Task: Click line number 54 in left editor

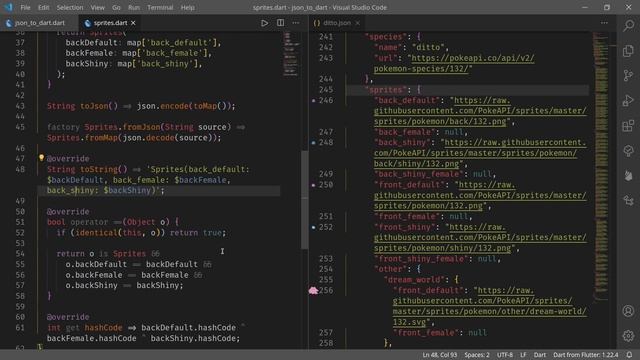Action: [20, 254]
